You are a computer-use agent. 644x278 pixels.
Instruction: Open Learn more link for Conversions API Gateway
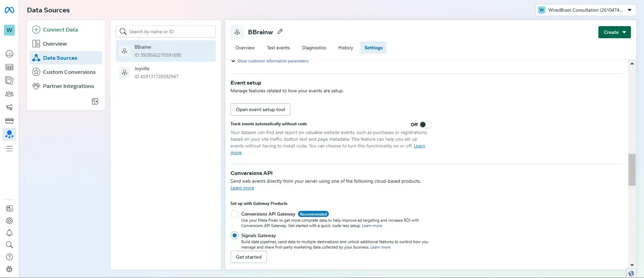pos(372,226)
